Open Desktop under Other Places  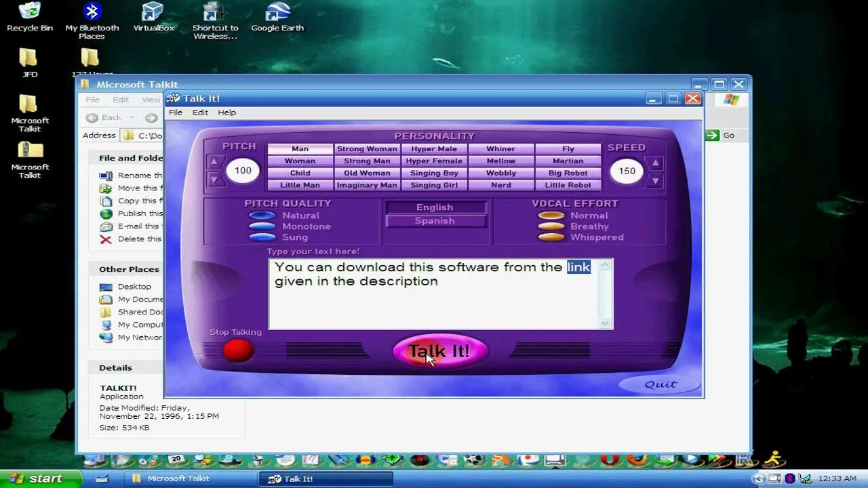click(x=125, y=287)
